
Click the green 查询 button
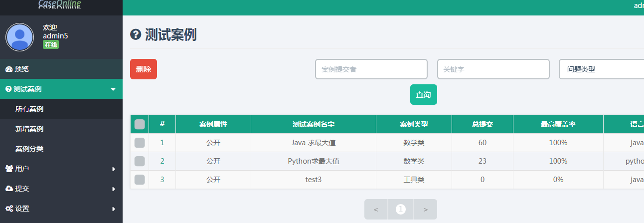pyautogui.click(x=424, y=95)
